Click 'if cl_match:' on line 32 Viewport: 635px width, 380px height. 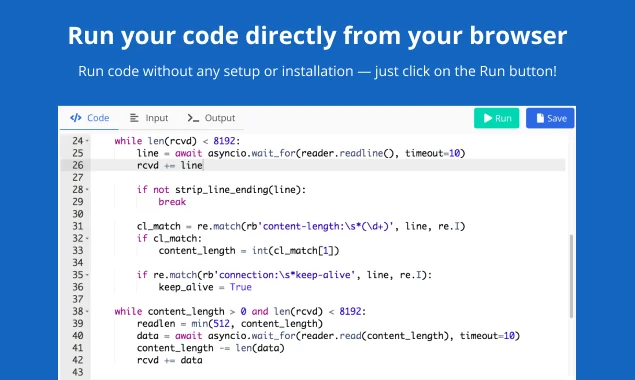169,238
